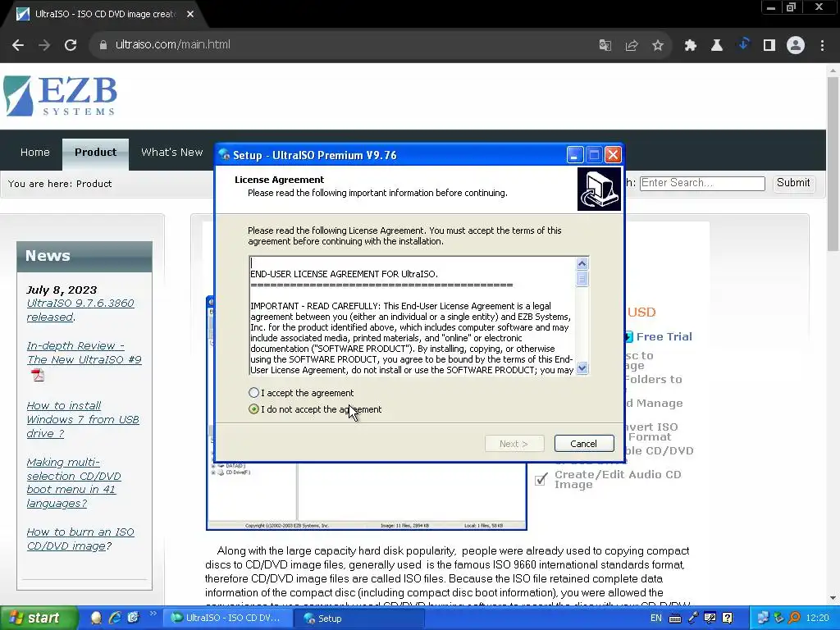Open 'UltraISO 9.7.6.3860 released' news link

80,310
